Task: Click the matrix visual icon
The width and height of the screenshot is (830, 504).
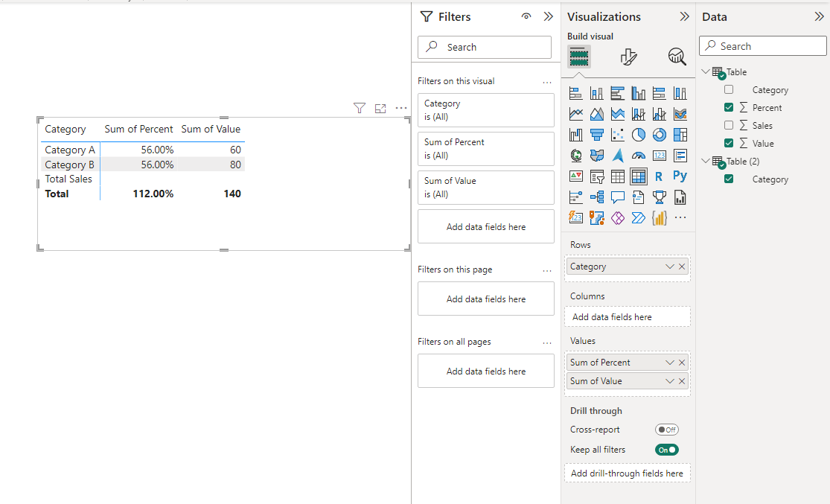Action: (x=639, y=176)
